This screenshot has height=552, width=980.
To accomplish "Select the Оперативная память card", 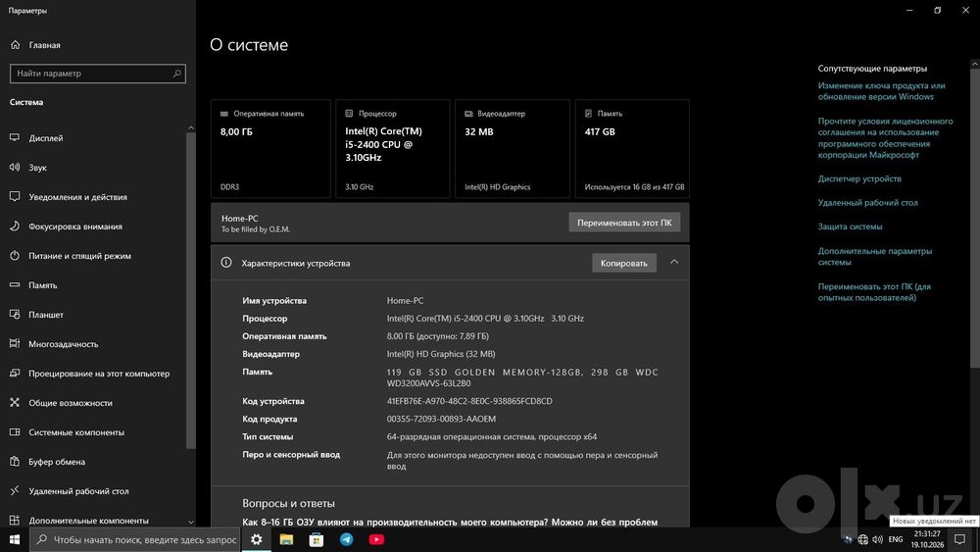I will pos(270,149).
